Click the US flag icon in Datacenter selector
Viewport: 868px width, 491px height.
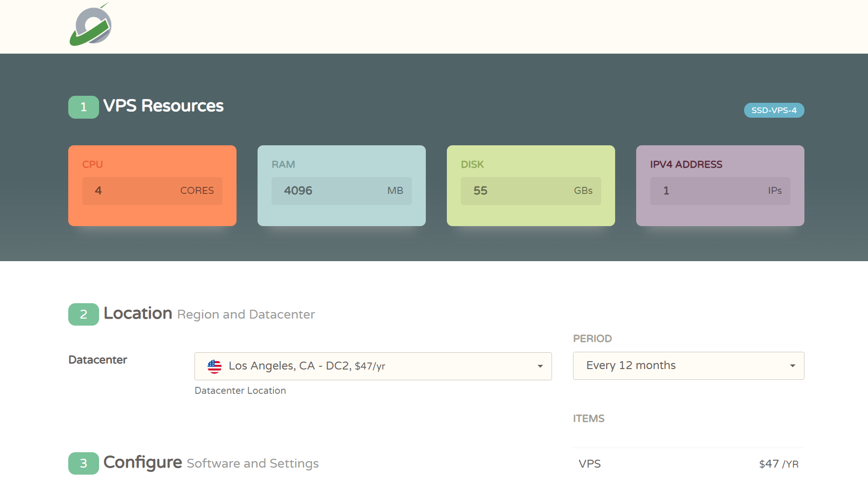pyautogui.click(x=215, y=366)
